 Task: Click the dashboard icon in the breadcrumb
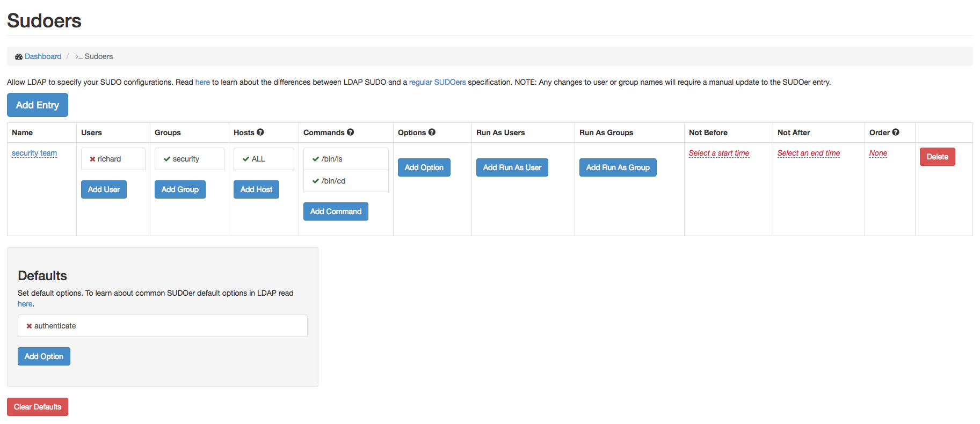[19, 57]
